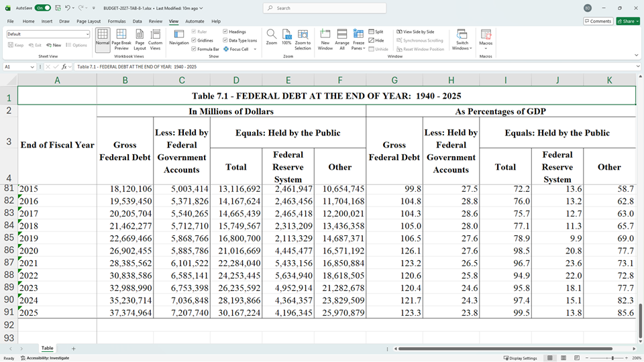This screenshot has width=644, height=362.
Task: Open Page Break Preview view
Action: click(121, 39)
